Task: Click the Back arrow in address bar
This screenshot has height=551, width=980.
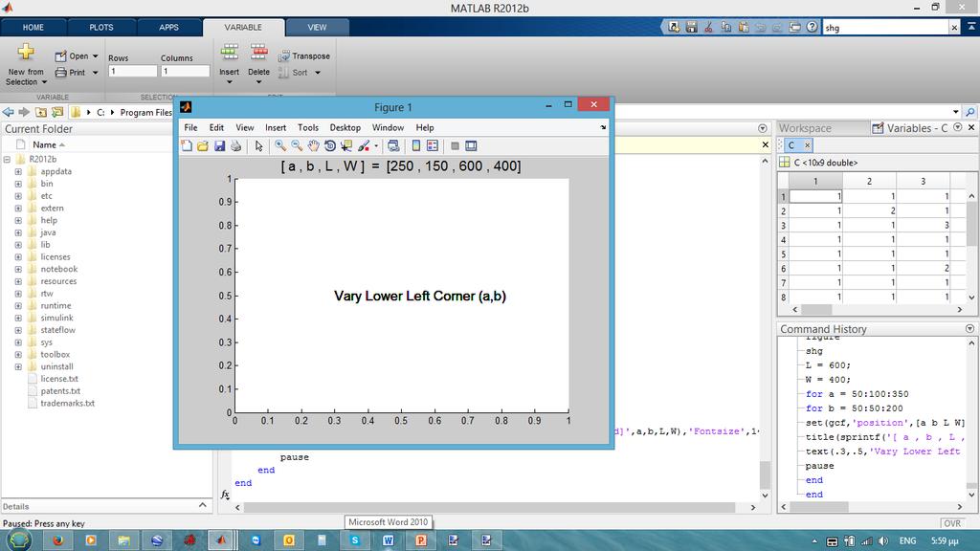Action: [x=8, y=112]
